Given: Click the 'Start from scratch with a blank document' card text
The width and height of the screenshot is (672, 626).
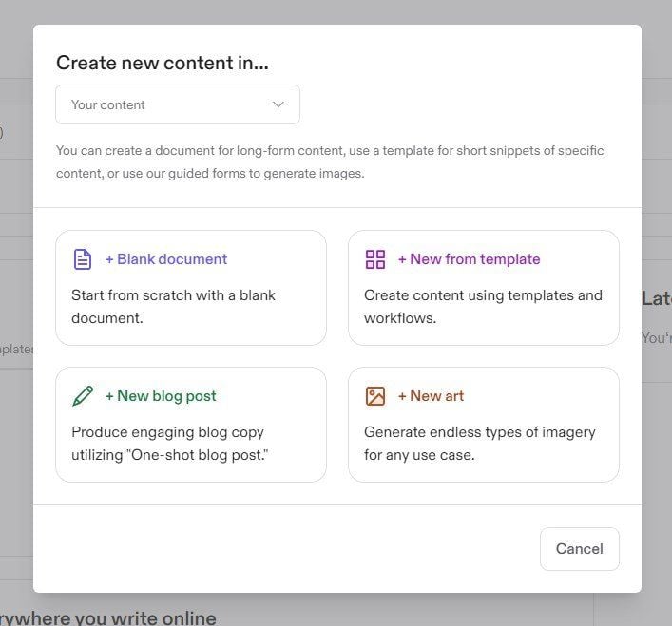Looking at the screenshot, I should click(173, 307).
